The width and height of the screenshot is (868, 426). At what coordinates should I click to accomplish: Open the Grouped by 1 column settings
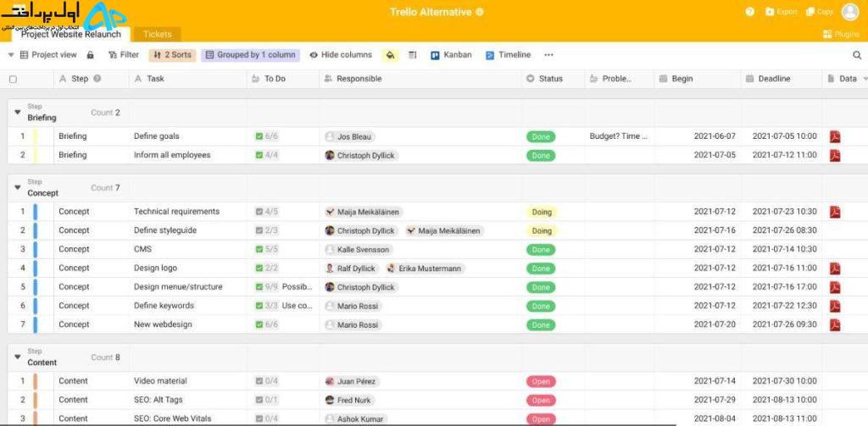(250, 55)
